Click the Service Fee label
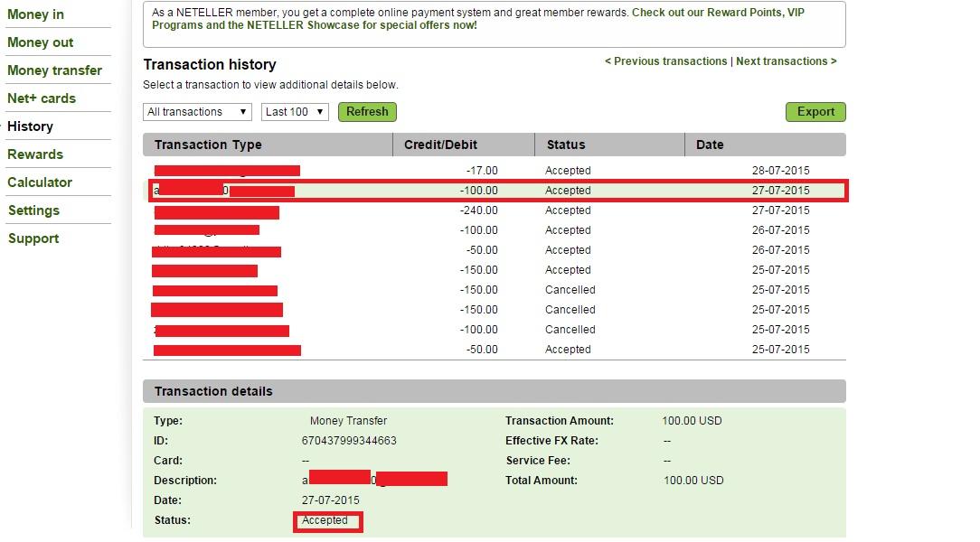The width and height of the screenshot is (980, 542). [x=538, y=461]
